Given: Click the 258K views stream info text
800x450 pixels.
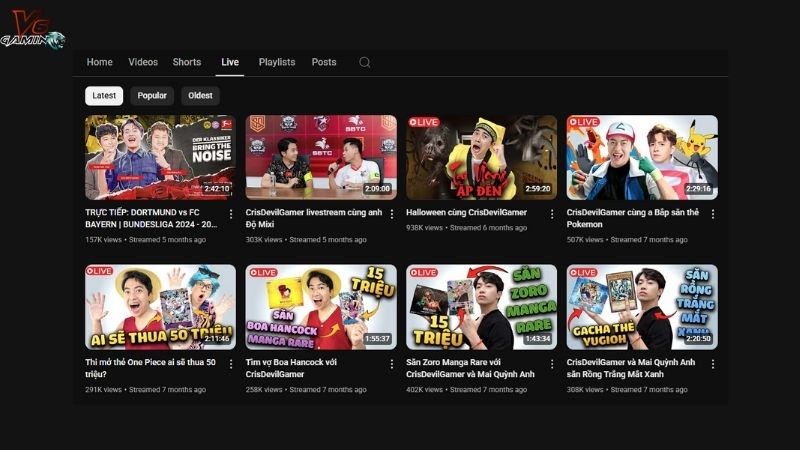Looking at the screenshot, I should pyautogui.click(x=306, y=389).
